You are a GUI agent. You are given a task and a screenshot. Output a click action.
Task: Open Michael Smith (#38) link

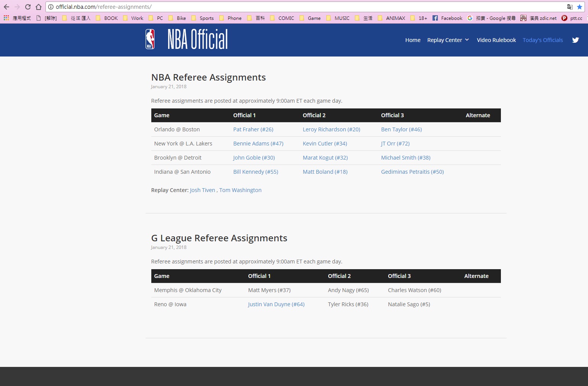pos(405,158)
